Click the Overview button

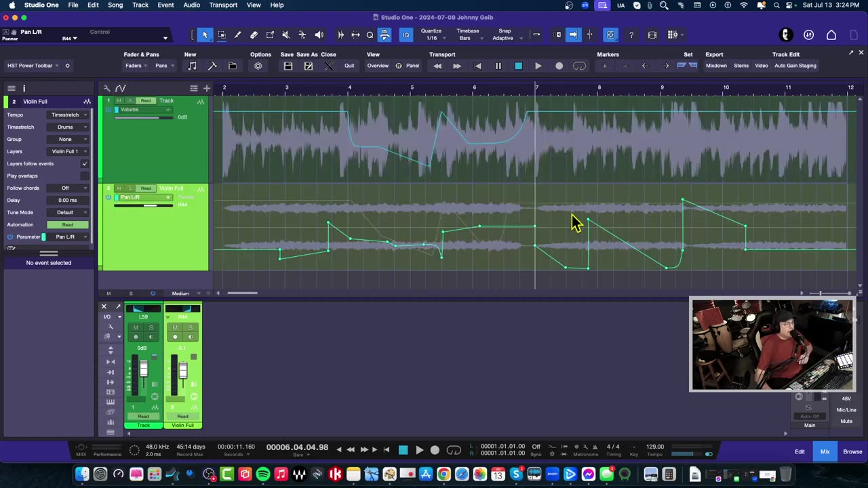(x=378, y=66)
